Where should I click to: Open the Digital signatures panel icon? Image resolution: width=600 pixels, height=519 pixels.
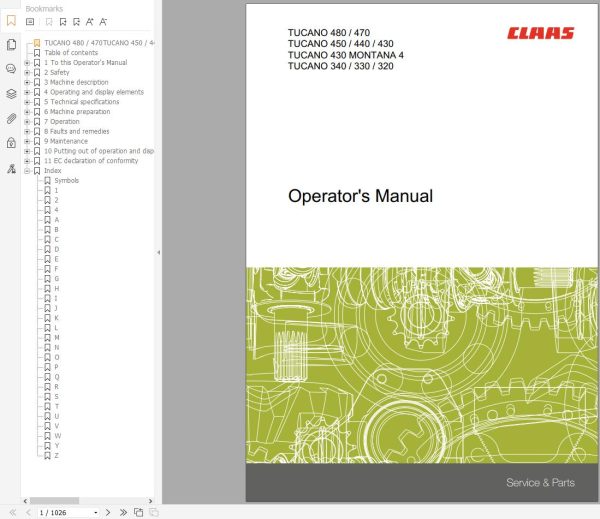[x=11, y=168]
